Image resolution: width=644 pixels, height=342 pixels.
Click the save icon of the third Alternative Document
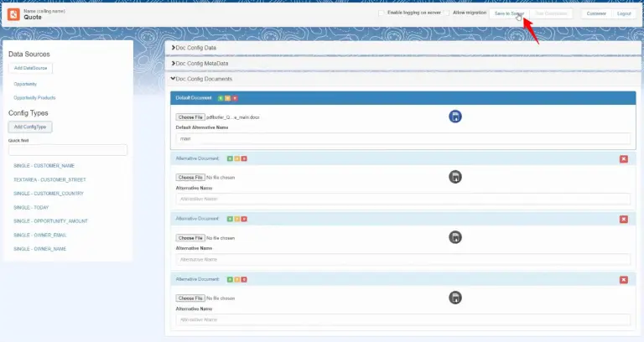pos(455,298)
